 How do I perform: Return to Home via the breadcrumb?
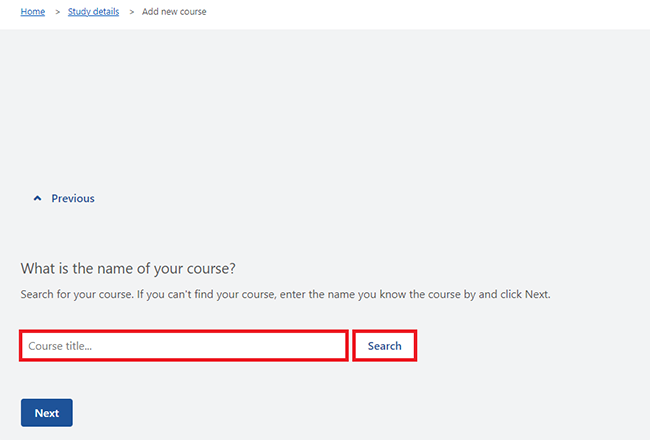33,12
